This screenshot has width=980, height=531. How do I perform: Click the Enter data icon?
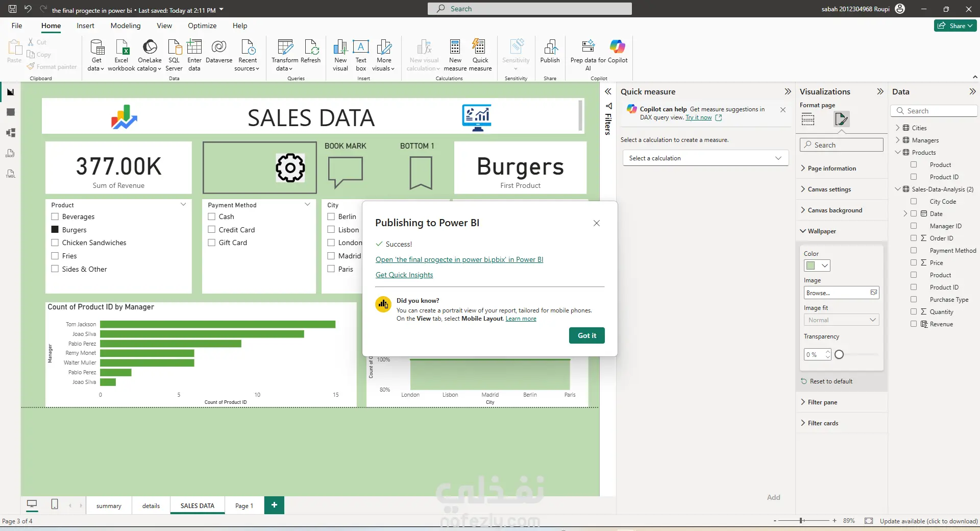(194, 55)
